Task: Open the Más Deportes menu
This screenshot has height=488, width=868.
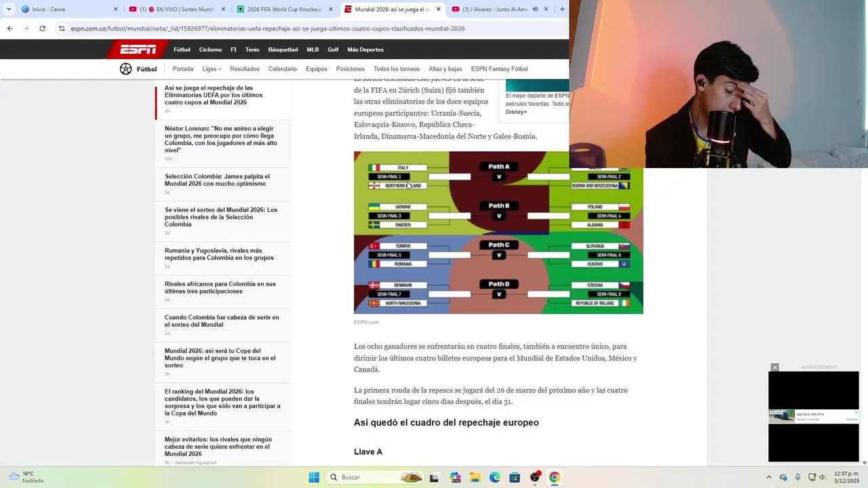Action: coord(366,49)
